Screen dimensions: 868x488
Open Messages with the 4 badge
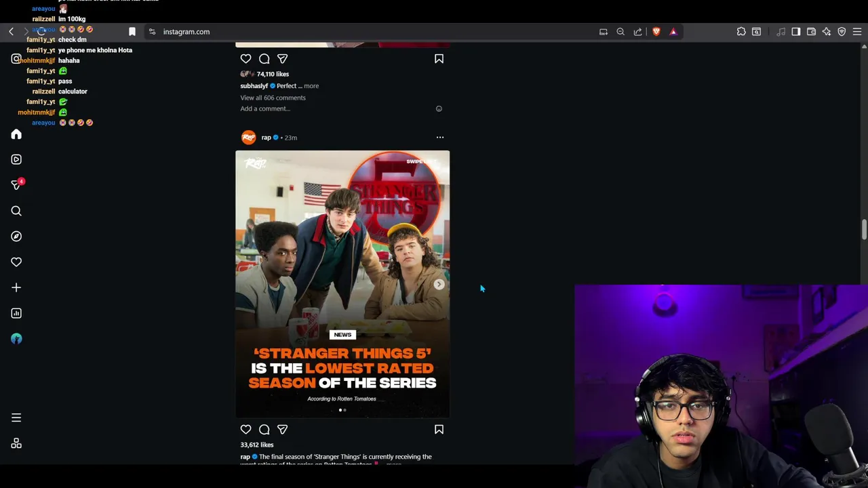coord(16,185)
